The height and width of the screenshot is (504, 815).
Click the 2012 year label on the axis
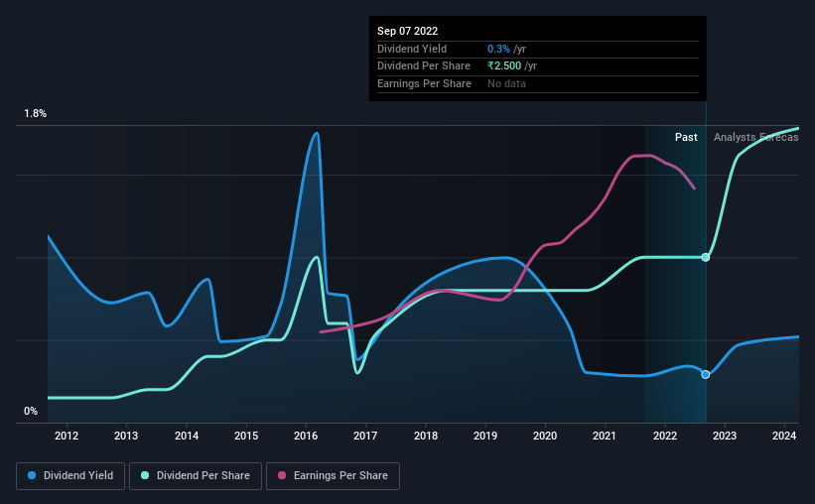(67, 436)
